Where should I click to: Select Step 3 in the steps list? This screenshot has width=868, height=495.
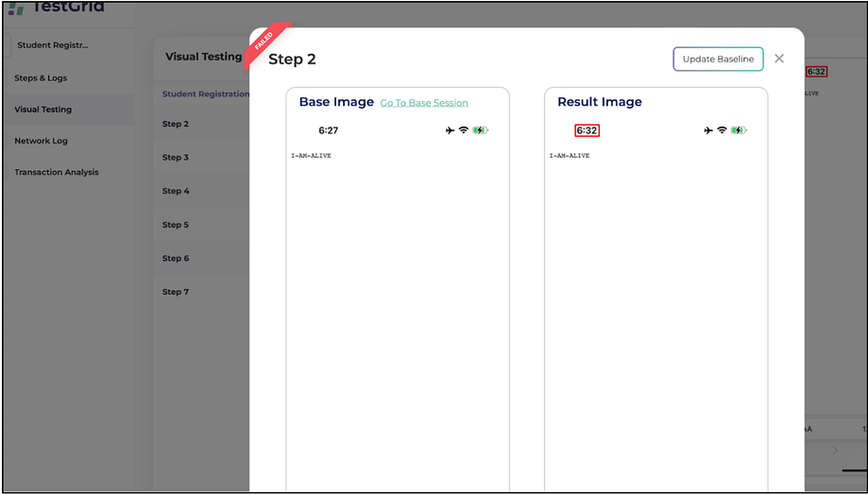[176, 157]
